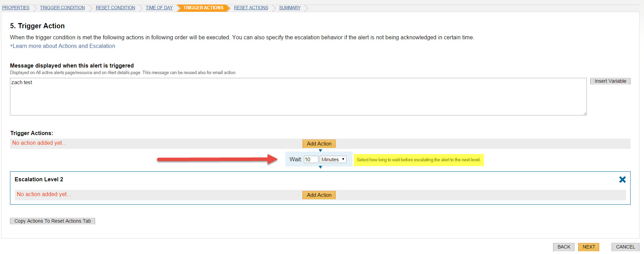Switch to the Reset Condition step

(115, 8)
